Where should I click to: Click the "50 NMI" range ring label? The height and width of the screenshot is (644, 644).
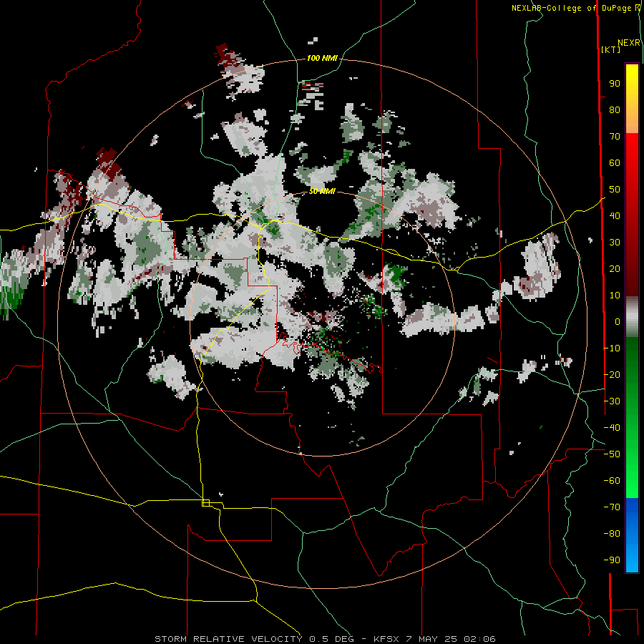point(322,191)
